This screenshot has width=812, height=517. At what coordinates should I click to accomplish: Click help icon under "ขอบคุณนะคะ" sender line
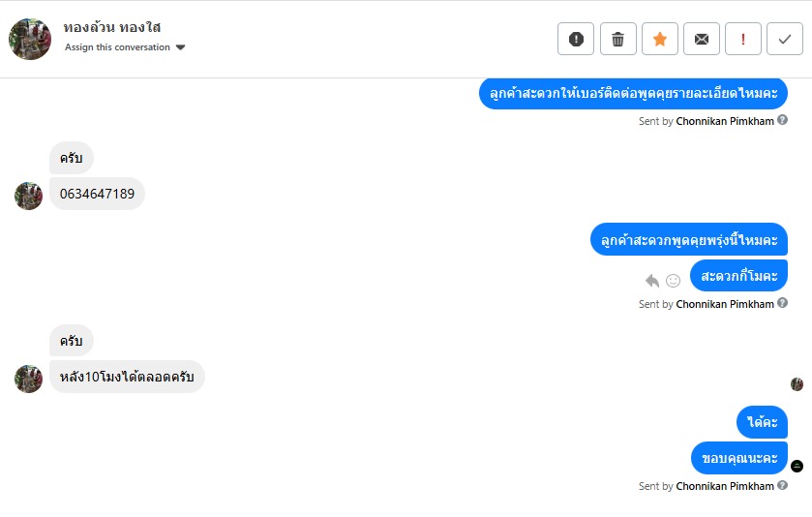(783, 485)
